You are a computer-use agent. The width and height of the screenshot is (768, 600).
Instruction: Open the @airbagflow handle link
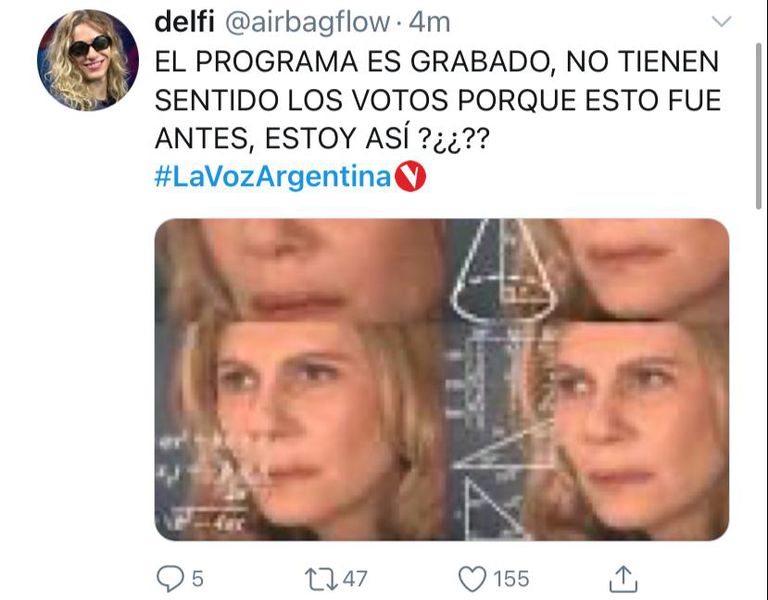pos(308,23)
